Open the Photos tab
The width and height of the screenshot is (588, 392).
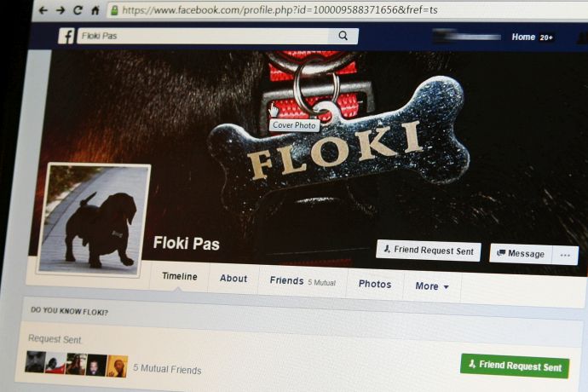point(375,285)
